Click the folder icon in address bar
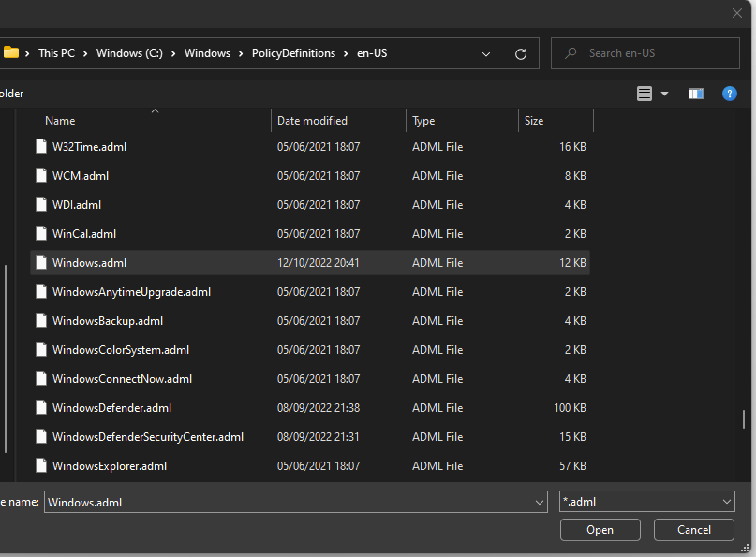 [10, 52]
